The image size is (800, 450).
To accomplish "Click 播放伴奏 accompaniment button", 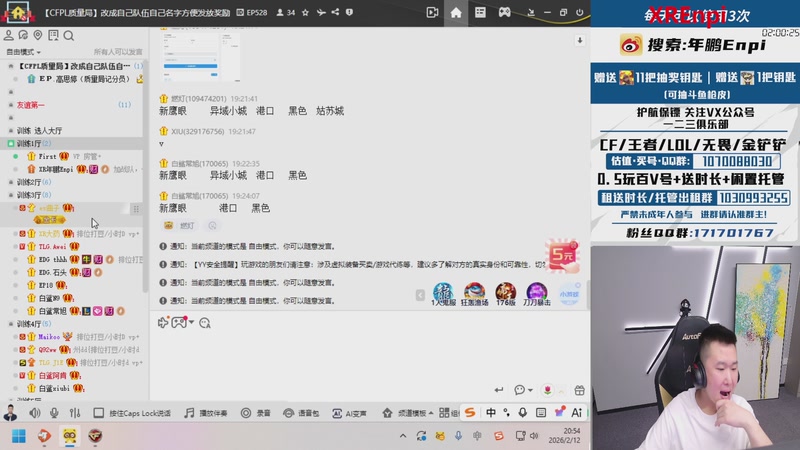I will click(206, 413).
